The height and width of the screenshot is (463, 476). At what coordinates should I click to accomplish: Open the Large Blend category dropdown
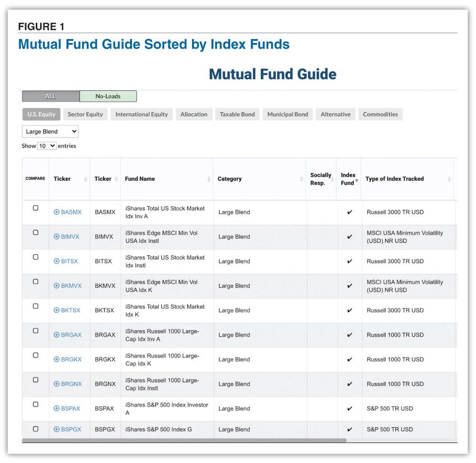coord(50,131)
